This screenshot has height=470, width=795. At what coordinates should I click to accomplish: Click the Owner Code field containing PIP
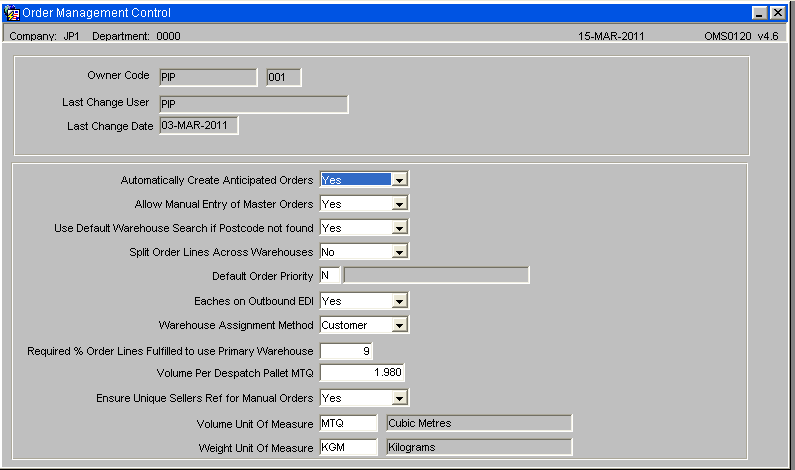(208, 77)
